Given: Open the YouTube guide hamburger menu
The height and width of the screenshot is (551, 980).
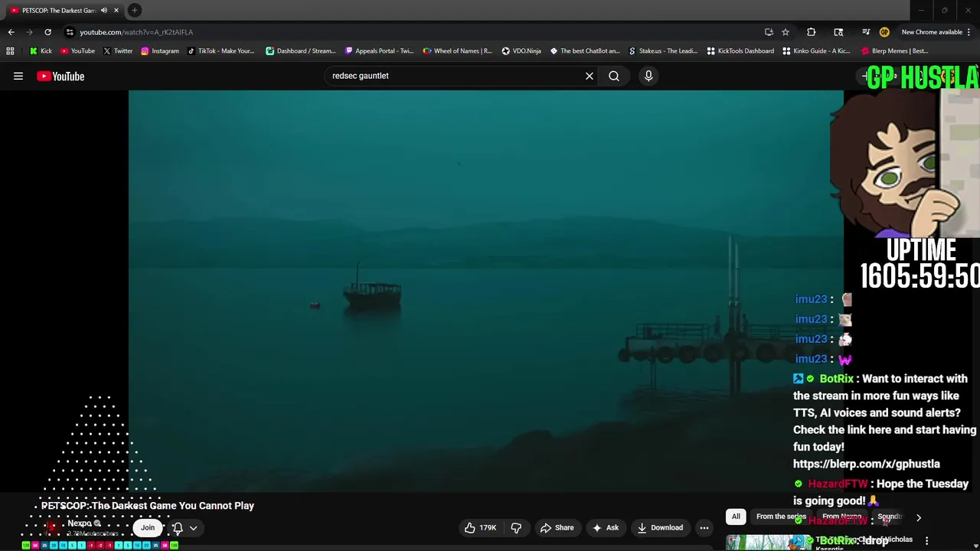Looking at the screenshot, I should [18, 76].
